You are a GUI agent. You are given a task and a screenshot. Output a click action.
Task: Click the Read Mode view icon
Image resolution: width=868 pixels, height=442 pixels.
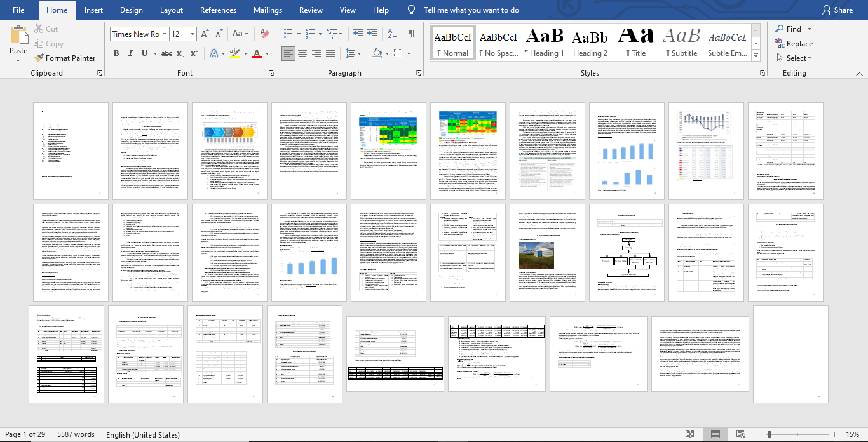689,434
